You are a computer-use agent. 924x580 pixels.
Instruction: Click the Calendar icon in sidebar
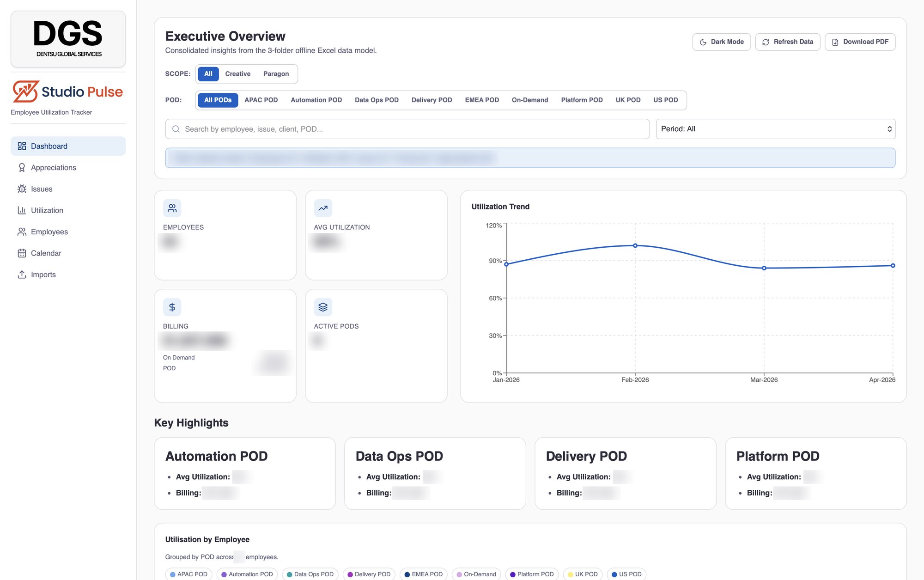(22, 253)
